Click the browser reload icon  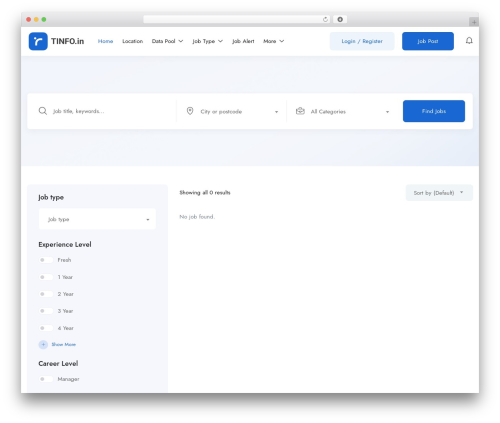(x=325, y=19)
